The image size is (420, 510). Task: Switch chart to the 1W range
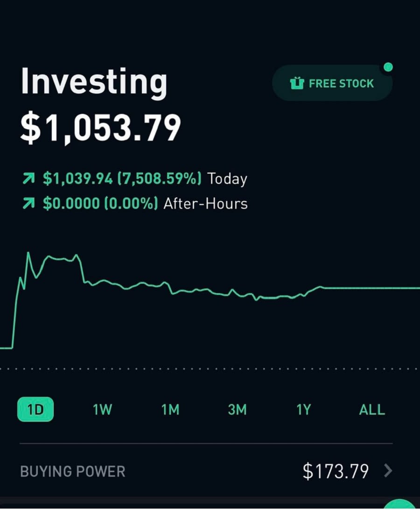click(102, 410)
